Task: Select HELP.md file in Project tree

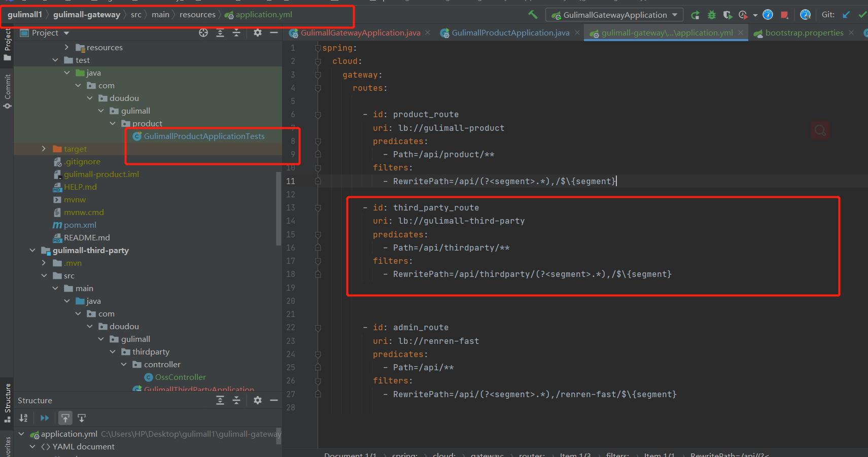Action: pos(75,187)
